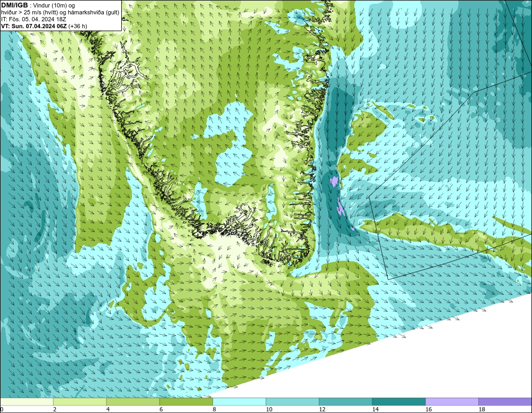Click the legend label '16'
Screen dimensions: 532x413
[x=428, y=409]
